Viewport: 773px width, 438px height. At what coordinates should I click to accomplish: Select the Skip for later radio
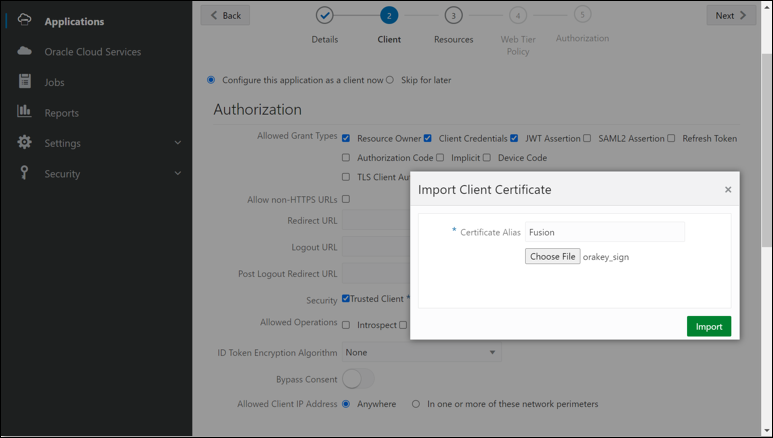pyautogui.click(x=390, y=80)
